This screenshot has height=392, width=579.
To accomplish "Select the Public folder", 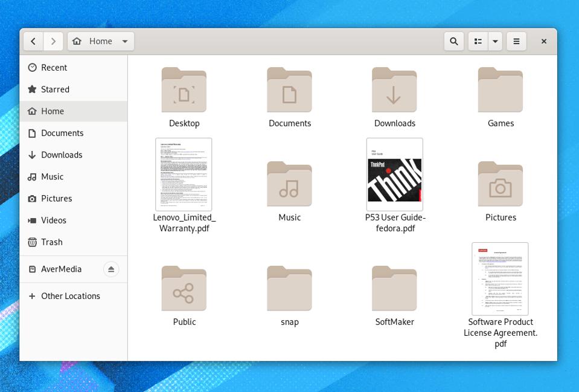I will coord(184,288).
